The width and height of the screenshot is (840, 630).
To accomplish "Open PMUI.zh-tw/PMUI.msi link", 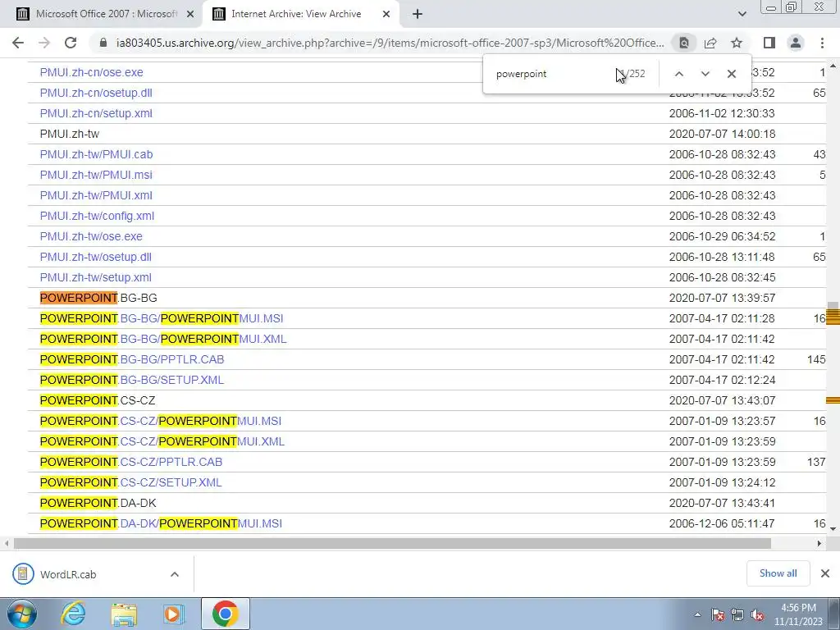I will pyautogui.click(x=96, y=175).
